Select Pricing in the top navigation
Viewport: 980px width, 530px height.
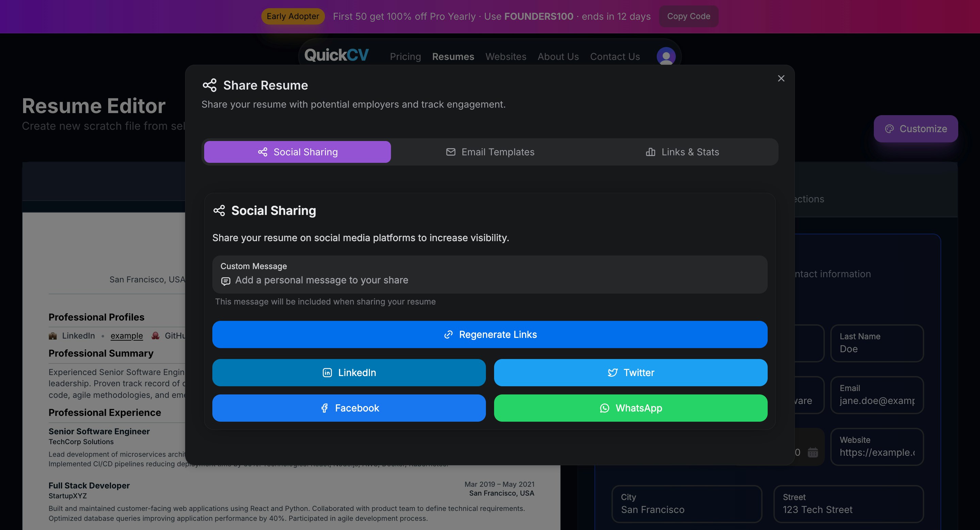[x=405, y=56]
